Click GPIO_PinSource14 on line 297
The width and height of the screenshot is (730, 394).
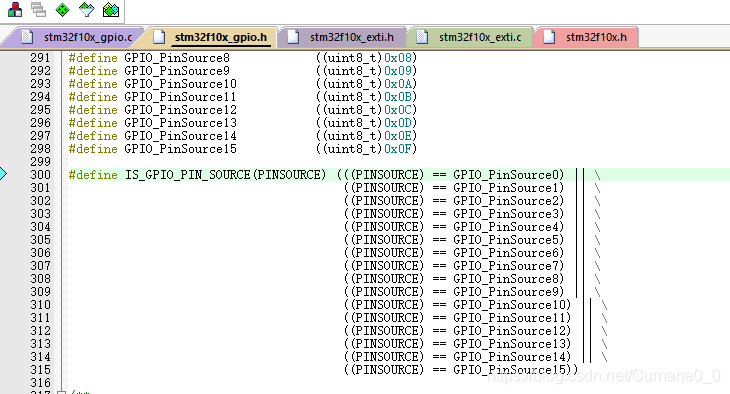coord(181,136)
